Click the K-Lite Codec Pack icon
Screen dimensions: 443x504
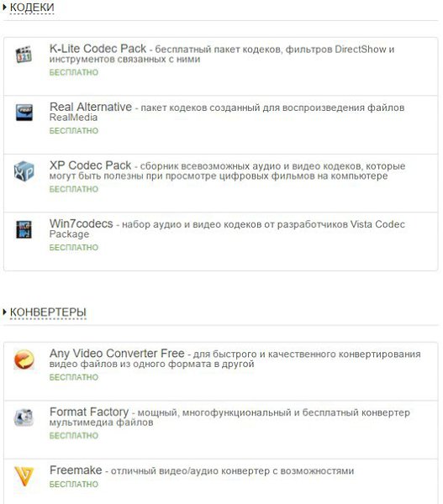[x=24, y=55]
